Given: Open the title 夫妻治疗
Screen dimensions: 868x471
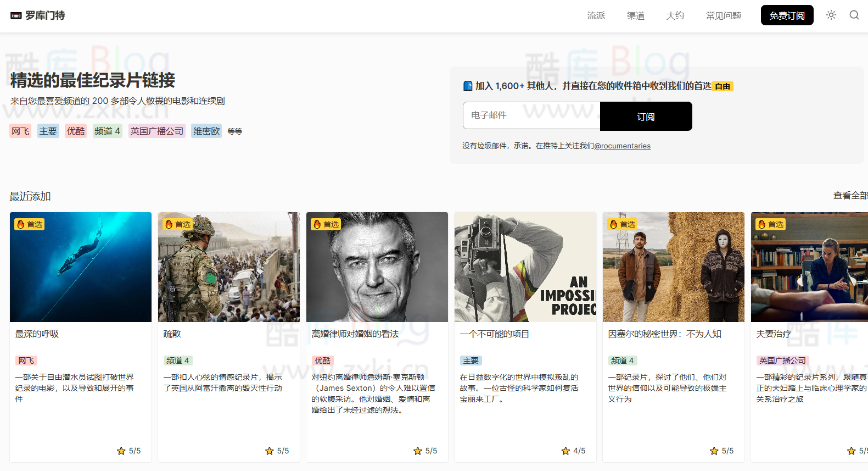Looking at the screenshot, I should 774,334.
